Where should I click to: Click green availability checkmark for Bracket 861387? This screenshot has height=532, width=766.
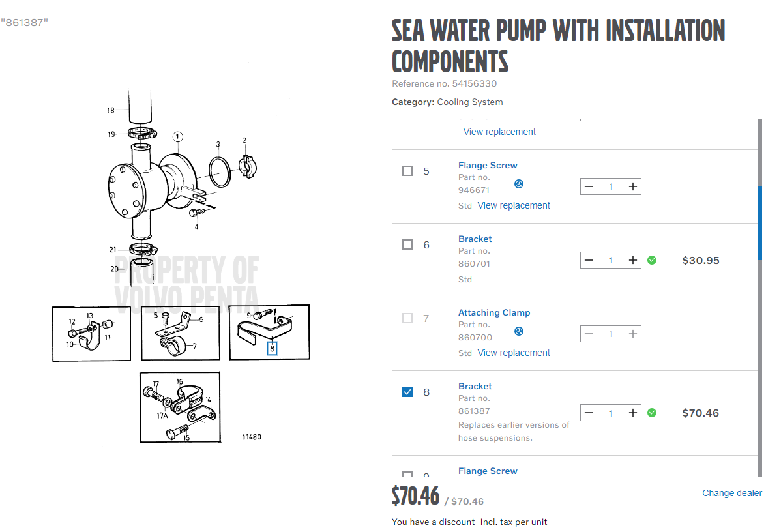pyautogui.click(x=652, y=412)
